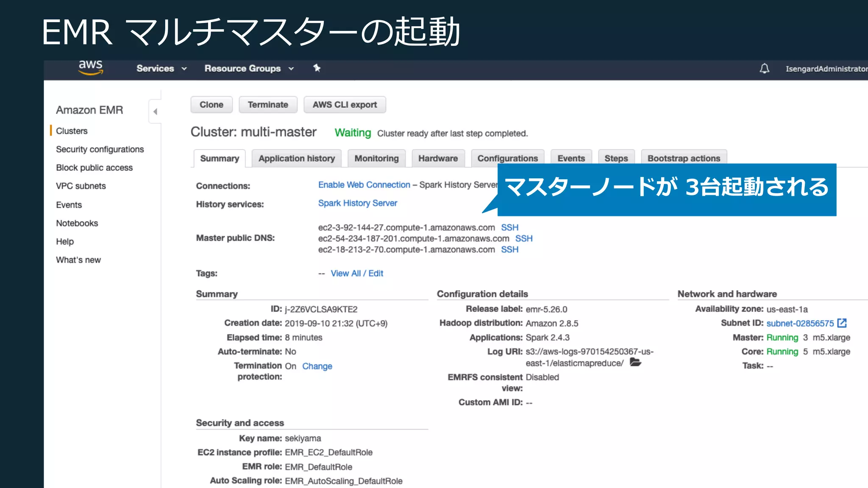The width and height of the screenshot is (868, 488).
Task: Expand the Resource Groups dropdown
Action: (x=249, y=69)
